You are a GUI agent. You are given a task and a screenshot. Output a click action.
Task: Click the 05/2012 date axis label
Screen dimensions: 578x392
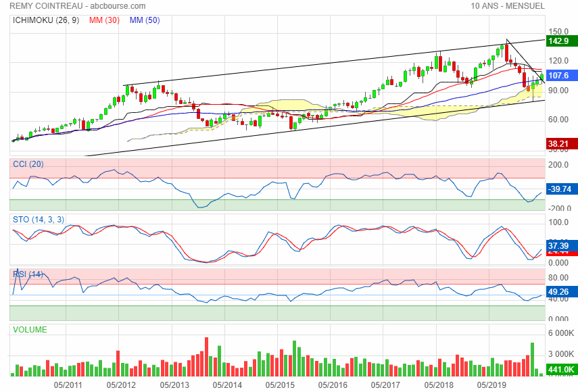coord(121,385)
